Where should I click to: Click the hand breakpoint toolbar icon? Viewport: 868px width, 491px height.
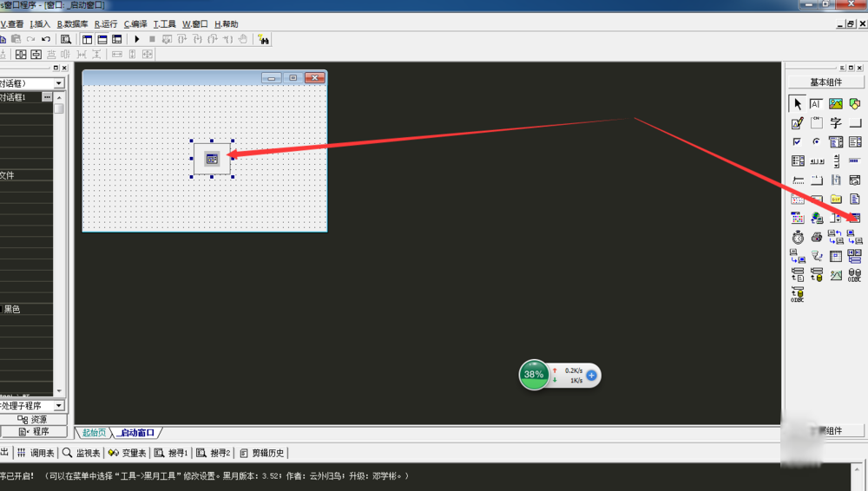[x=243, y=39]
